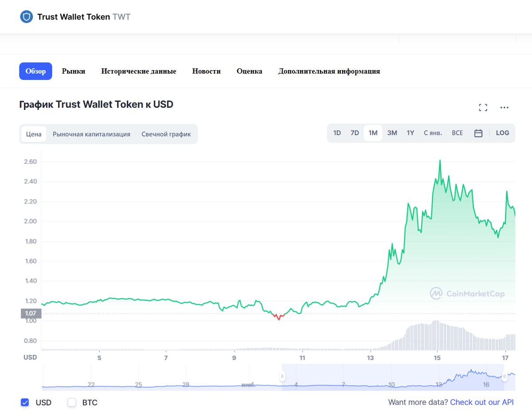Click the Trust Wallet Token shield logo
Screen dimensions: 532x416
coord(27,17)
